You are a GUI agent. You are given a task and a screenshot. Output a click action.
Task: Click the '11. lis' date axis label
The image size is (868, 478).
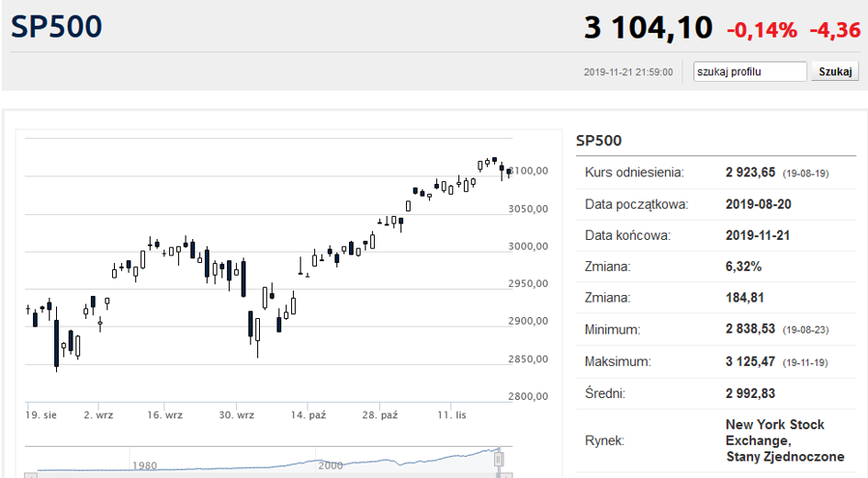pyautogui.click(x=452, y=415)
